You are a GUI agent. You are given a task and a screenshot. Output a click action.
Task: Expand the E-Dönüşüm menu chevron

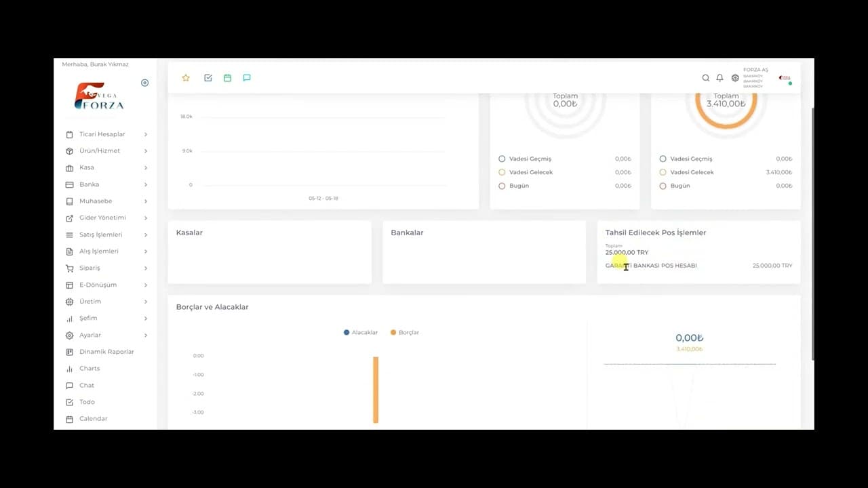click(145, 285)
